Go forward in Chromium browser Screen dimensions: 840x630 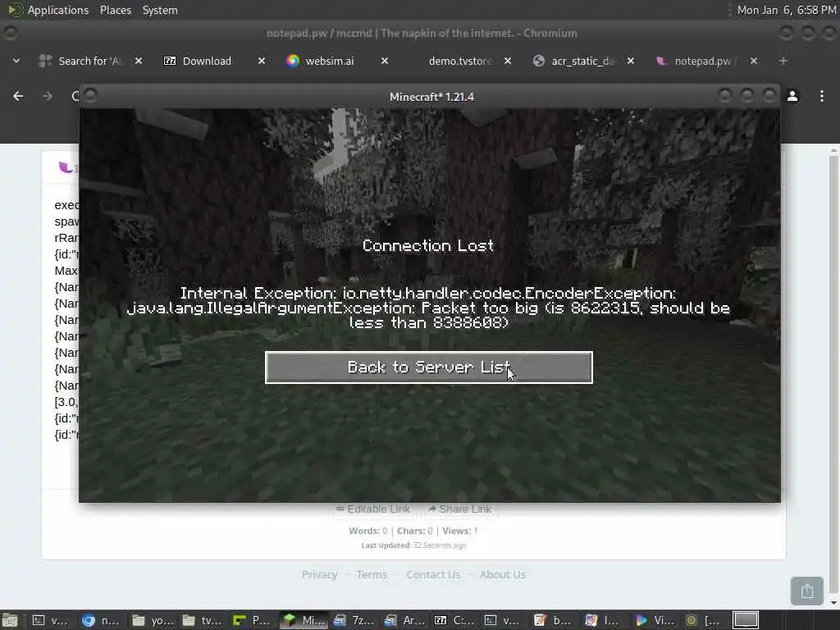coord(47,96)
